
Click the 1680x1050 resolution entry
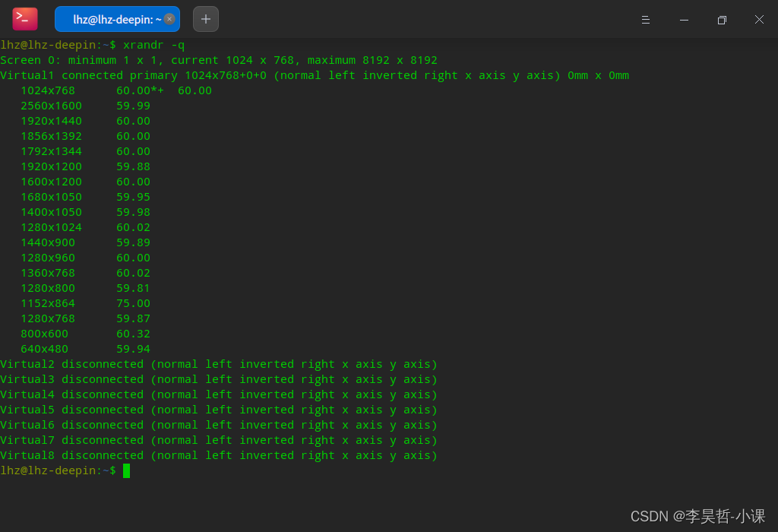[51, 197]
